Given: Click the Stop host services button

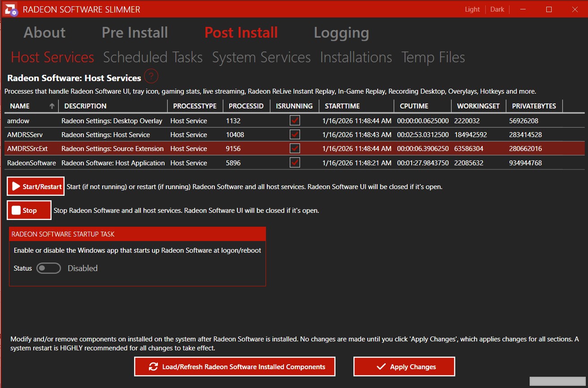Looking at the screenshot, I should click(29, 211).
